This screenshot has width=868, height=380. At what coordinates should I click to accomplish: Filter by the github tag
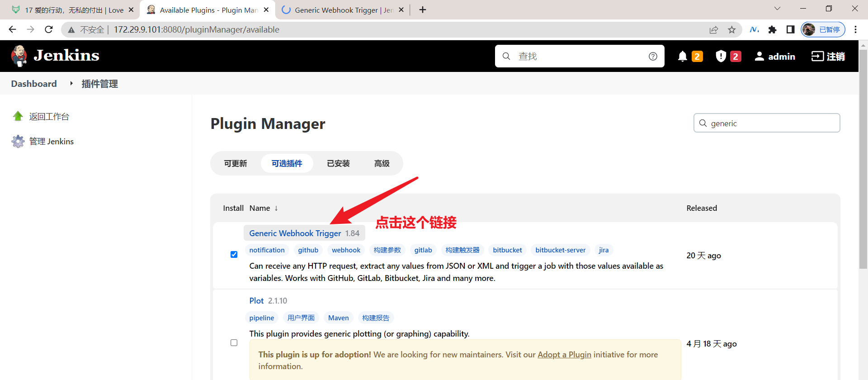[308, 250]
